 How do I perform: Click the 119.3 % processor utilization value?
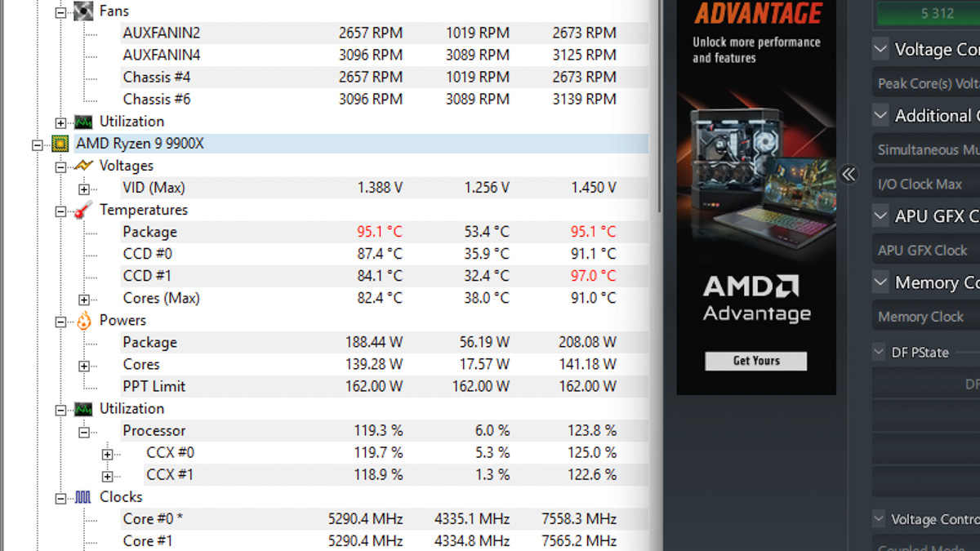pos(376,430)
